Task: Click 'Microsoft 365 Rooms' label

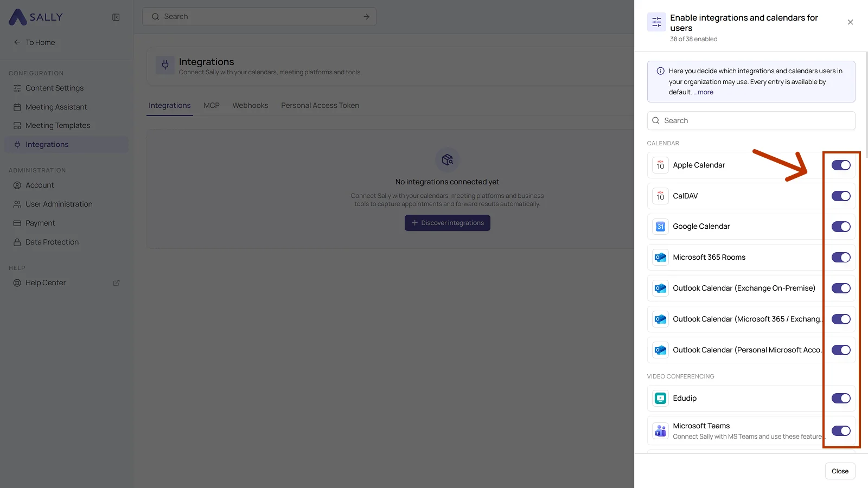Action: pos(709,257)
